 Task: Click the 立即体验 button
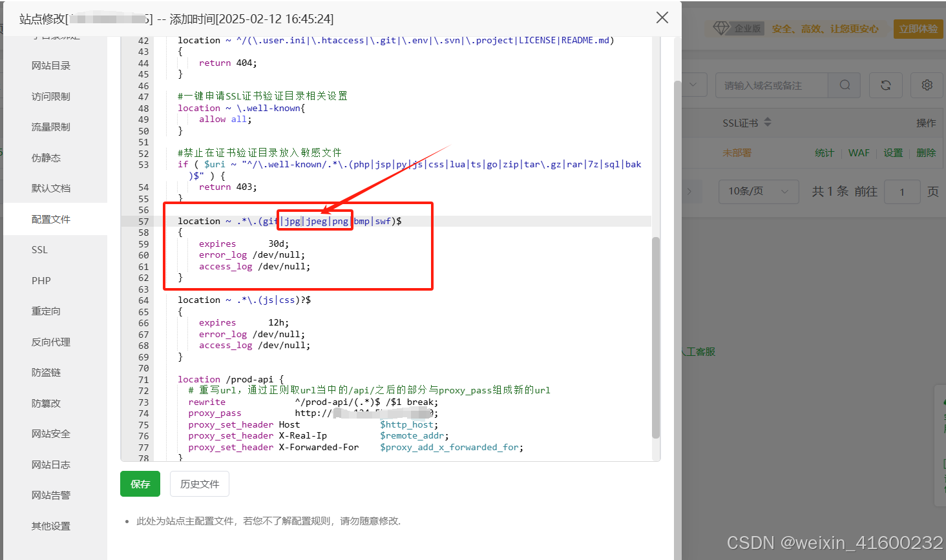[x=918, y=28]
